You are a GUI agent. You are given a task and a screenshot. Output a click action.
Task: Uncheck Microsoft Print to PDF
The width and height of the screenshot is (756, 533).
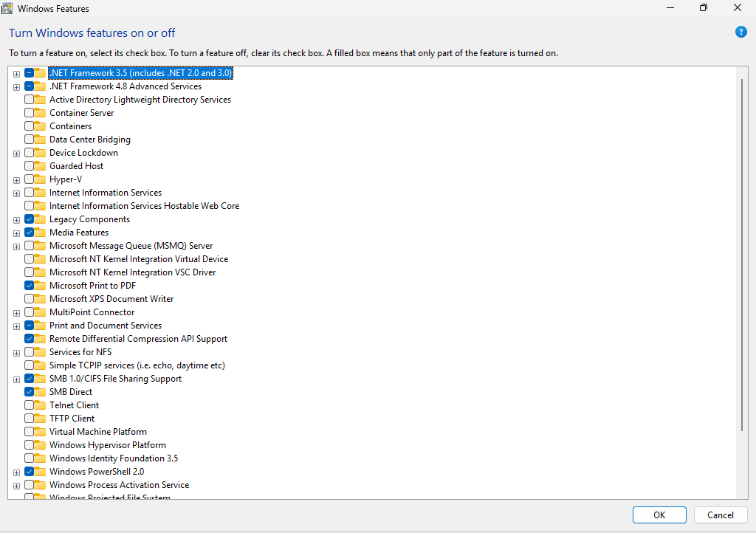pos(29,286)
